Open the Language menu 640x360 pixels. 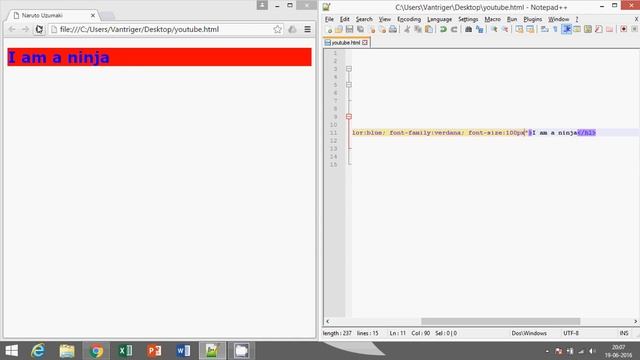[x=440, y=19]
